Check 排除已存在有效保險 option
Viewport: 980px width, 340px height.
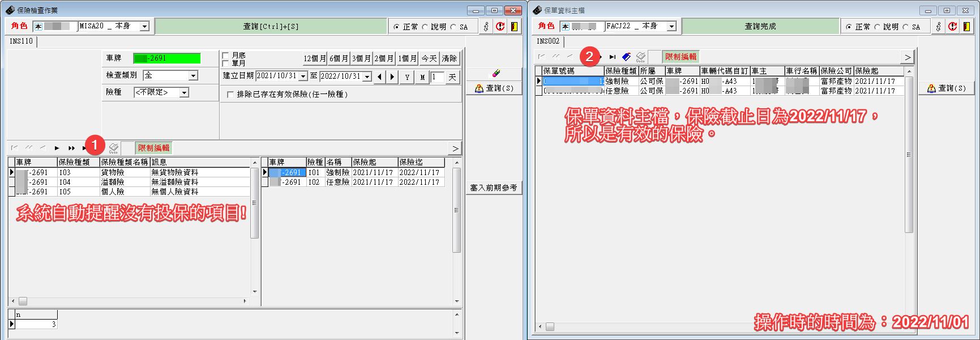coord(230,95)
